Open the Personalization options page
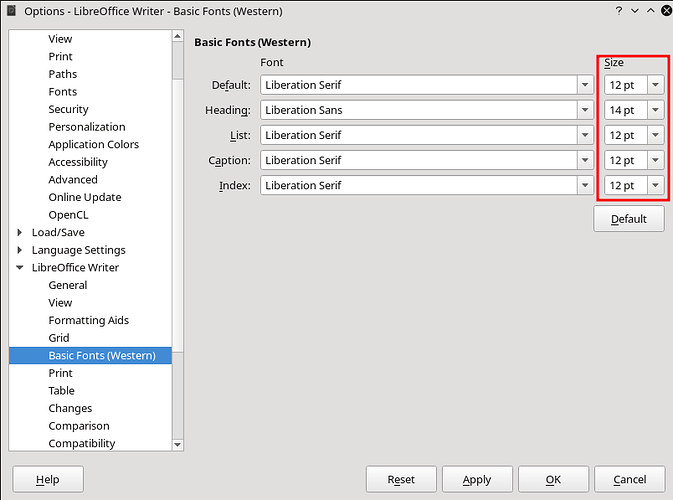673x500 pixels. (87, 127)
